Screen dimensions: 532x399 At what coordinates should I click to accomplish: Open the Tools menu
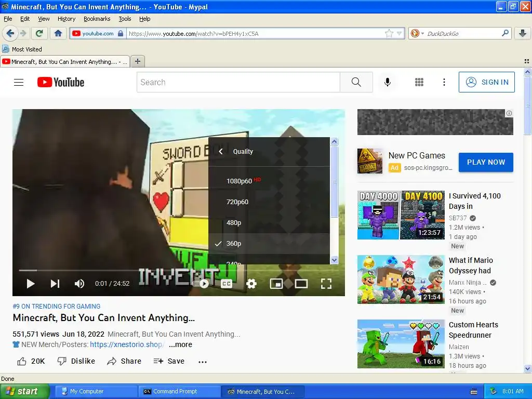[125, 19]
